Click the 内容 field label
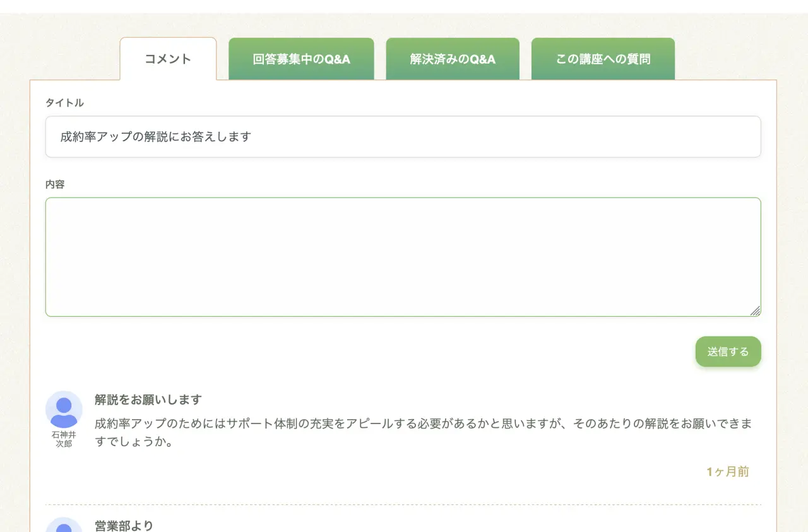 click(x=55, y=185)
